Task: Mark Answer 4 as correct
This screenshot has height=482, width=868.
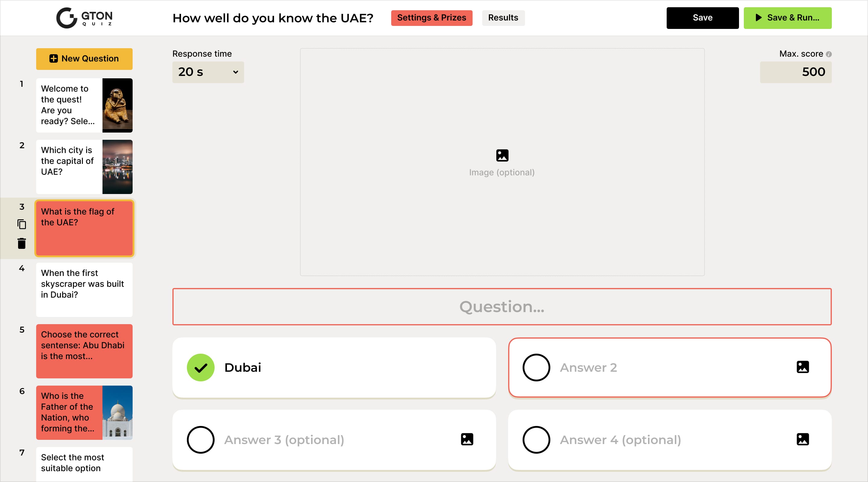Action: click(x=536, y=440)
